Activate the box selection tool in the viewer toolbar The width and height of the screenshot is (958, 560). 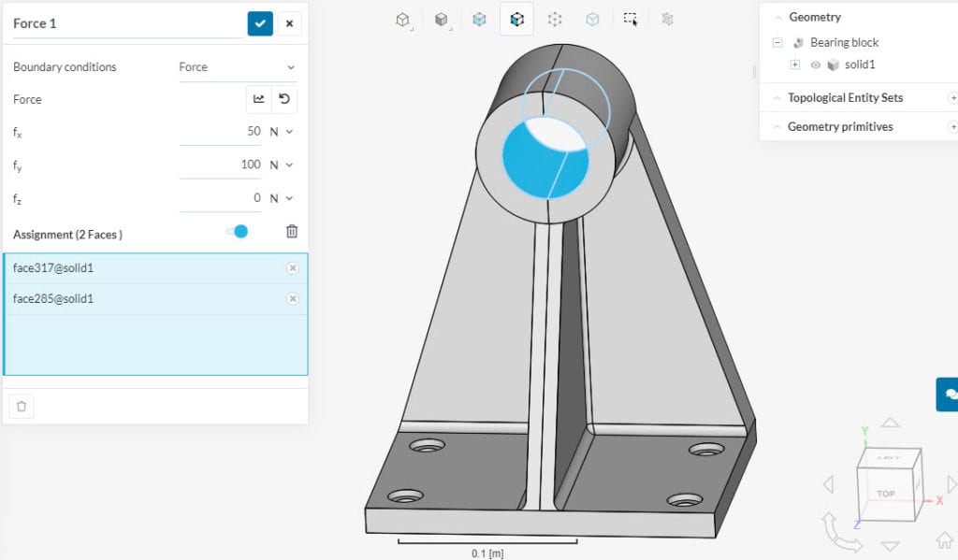click(x=631, y=19)
